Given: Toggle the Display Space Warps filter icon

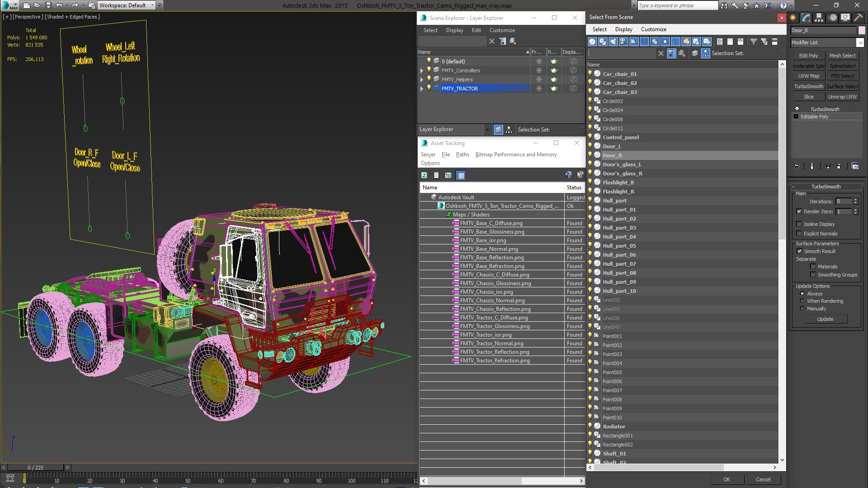Looking at the screenshot, I should [644, 42].
